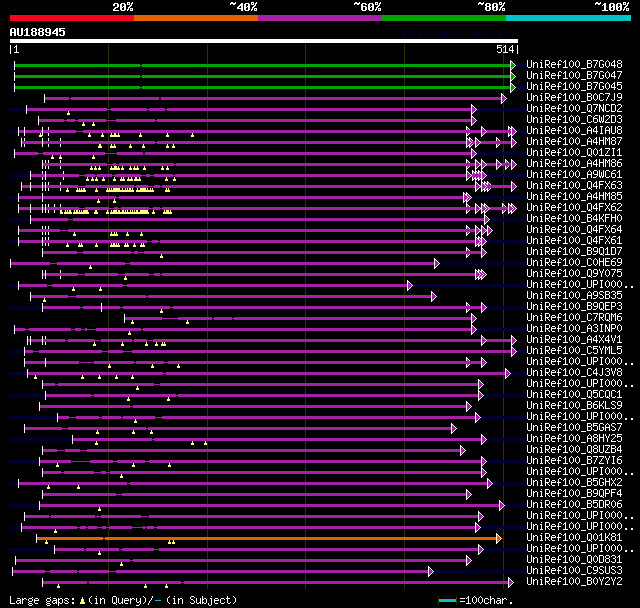Select the UniRef100_Q4FX64 label

[574, 230]
